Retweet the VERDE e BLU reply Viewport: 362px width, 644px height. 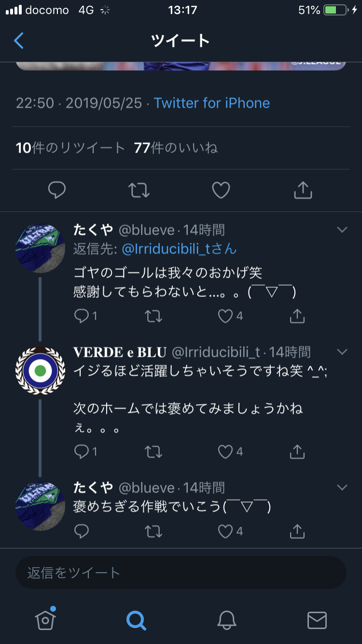pyautogui.click(x=153, y=452)
